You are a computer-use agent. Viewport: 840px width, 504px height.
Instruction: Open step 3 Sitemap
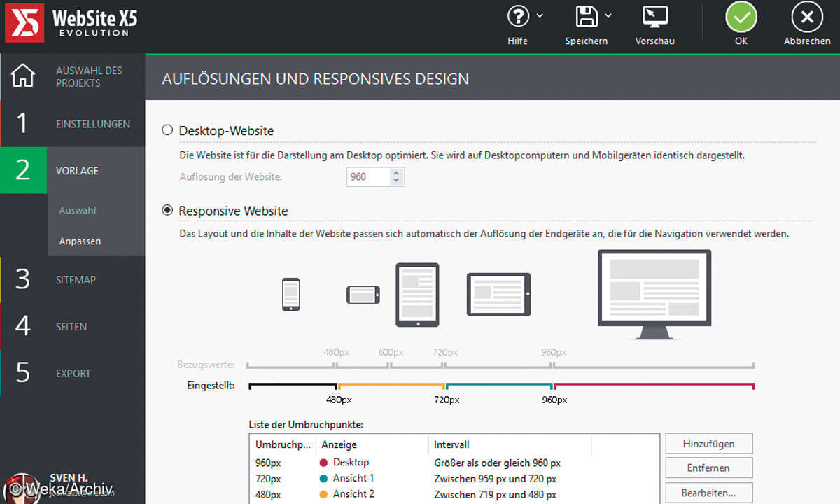click(73, 280)
